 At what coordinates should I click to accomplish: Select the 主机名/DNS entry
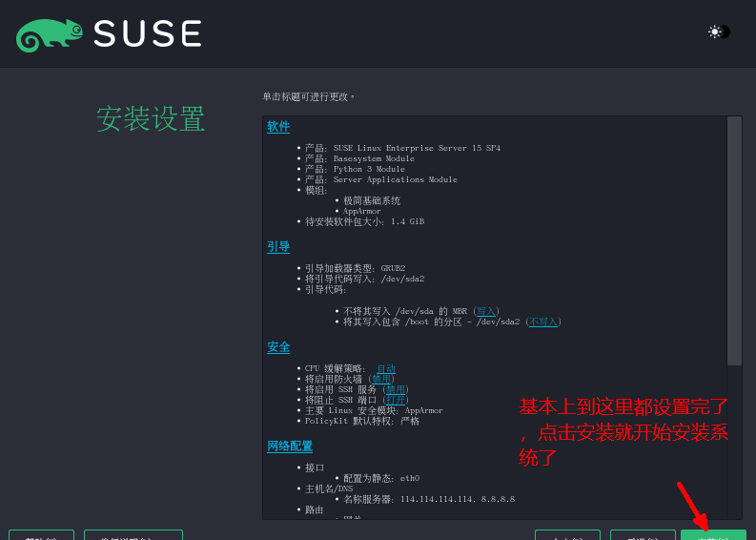[x=329, y=488]
